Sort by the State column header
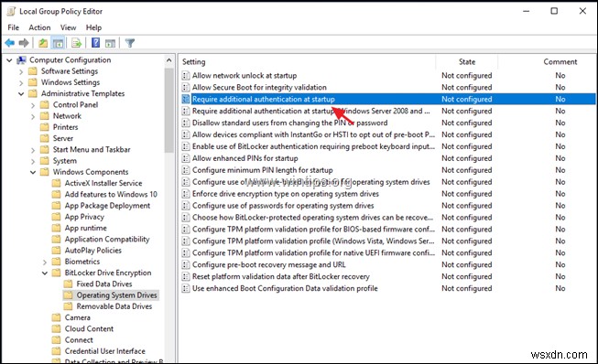Screen dimensions: 598x364 click(x=467, y=61)
